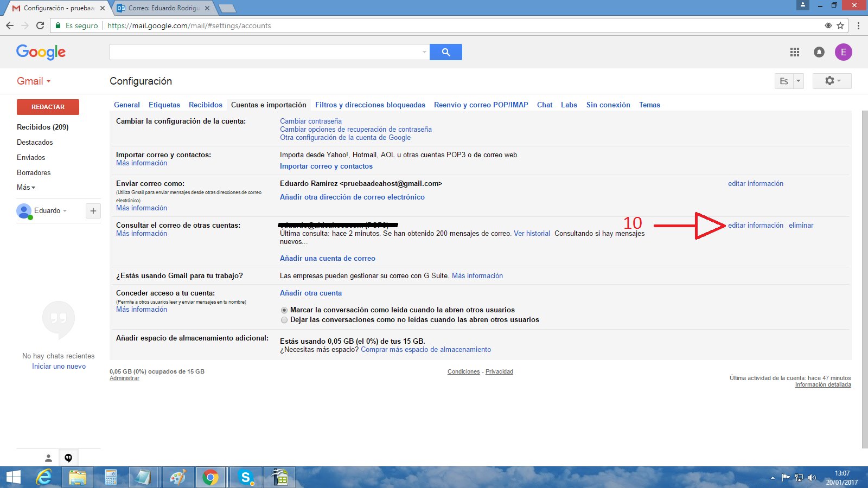The image size is (868, 488).
Task: Expand the Más folder list
Action: [x=25, y=188]
